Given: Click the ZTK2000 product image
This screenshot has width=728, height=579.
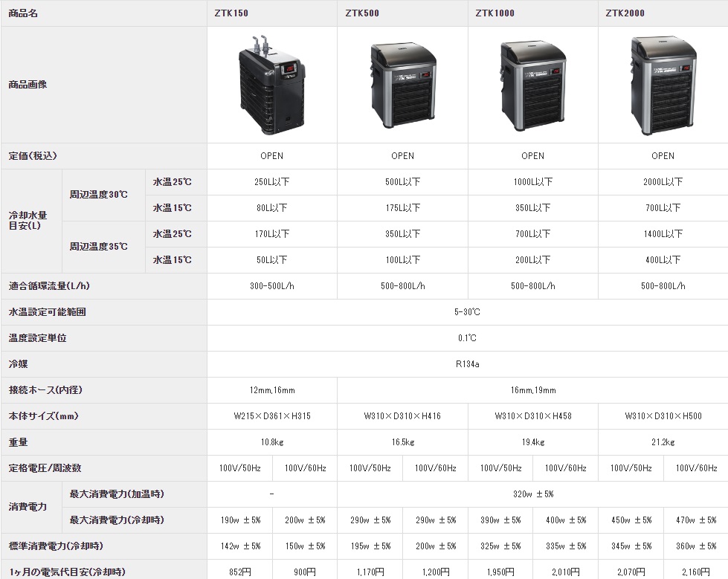Looking at the screenshot, I should click(663, 85).
